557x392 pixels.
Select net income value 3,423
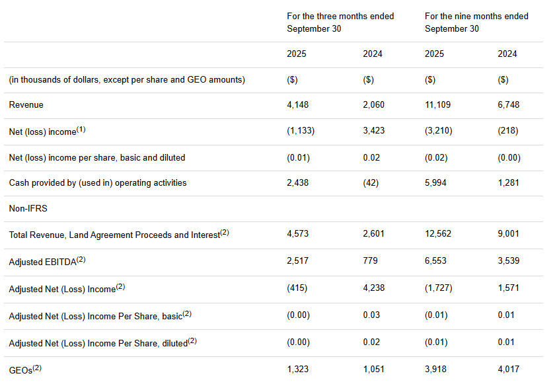point(373,131)
